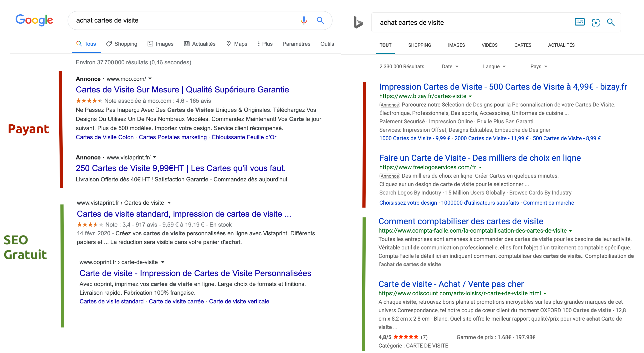Open Comment ca marche sitelink

coord(548,203)
